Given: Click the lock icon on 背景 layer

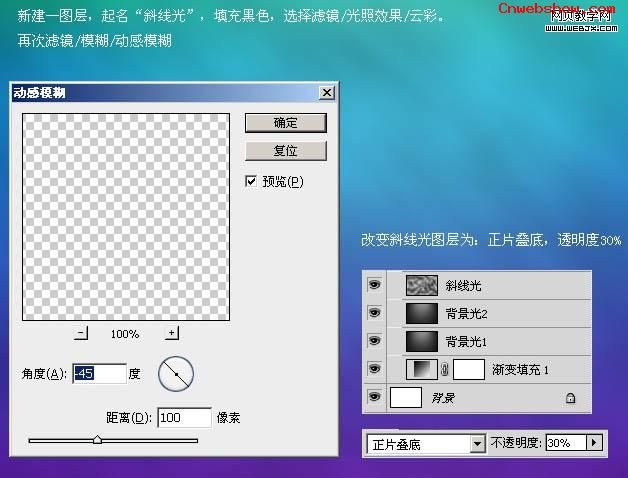Looking at the screenshot, I should 570,398.
